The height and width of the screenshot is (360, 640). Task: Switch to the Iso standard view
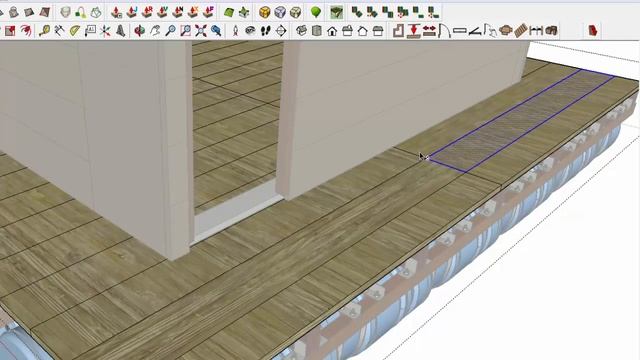coord(301,31)
